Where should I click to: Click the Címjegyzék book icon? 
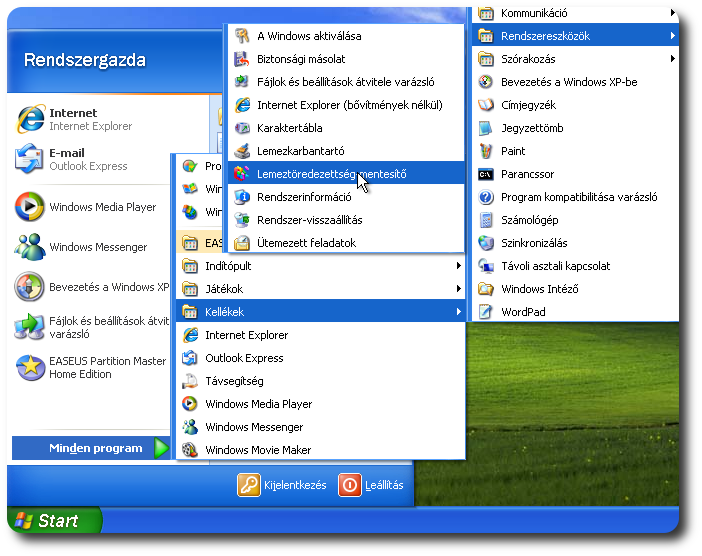(486, 105)
